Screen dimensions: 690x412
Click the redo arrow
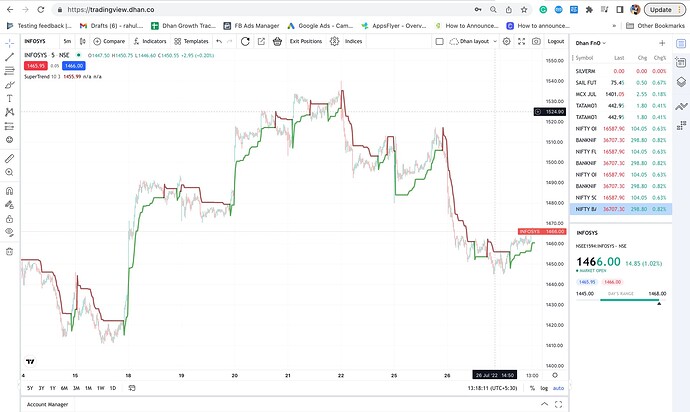click(x=229, y=41)
